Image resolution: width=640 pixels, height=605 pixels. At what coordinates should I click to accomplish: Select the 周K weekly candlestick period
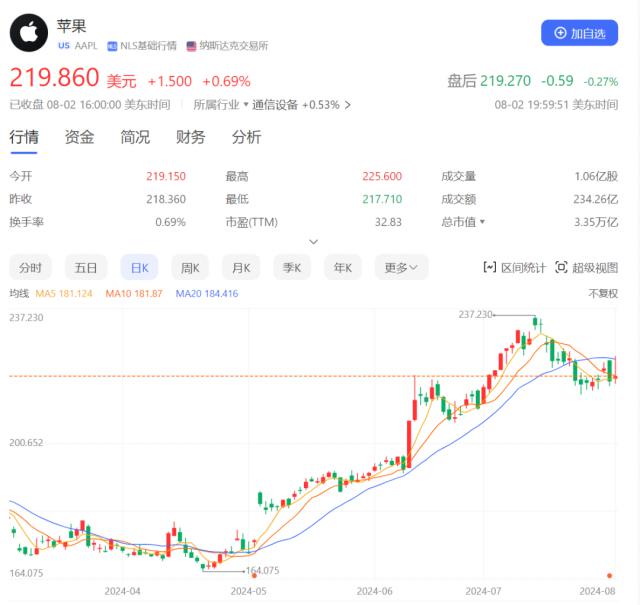(x=189, y=267)
